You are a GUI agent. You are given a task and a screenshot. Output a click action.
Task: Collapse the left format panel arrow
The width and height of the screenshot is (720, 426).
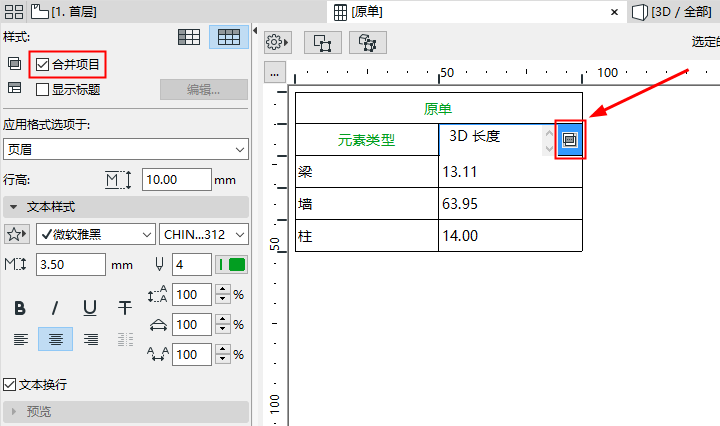click(x=255, y=31)
